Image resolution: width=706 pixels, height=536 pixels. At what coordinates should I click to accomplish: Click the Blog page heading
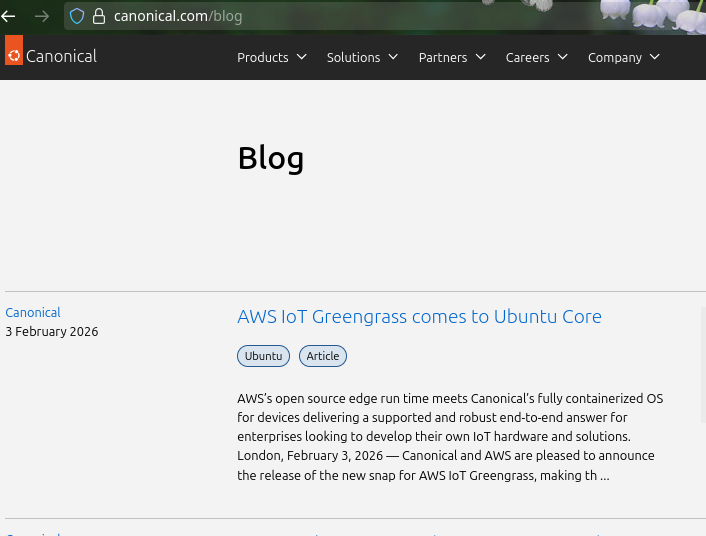(x=271, y=159)
